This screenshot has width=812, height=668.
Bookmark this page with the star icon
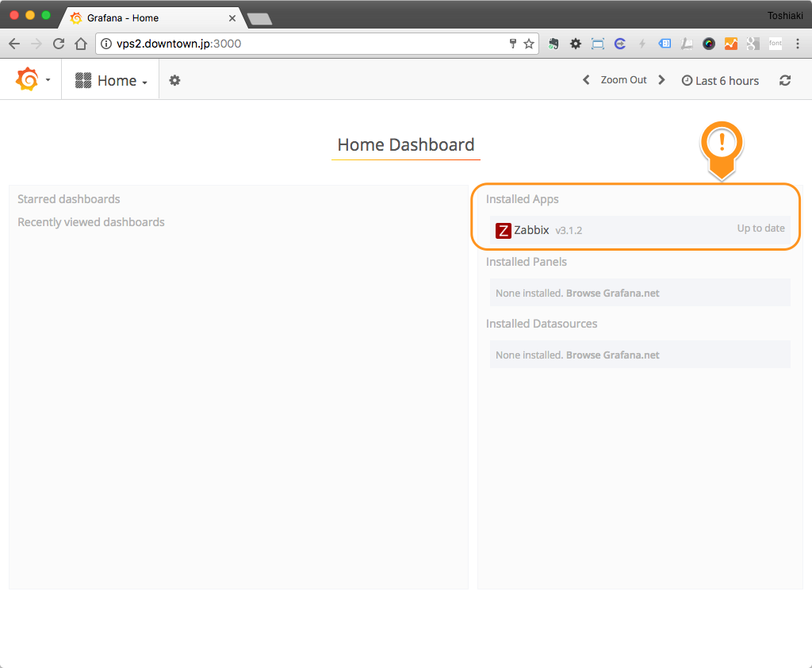[x=529, y=44]
